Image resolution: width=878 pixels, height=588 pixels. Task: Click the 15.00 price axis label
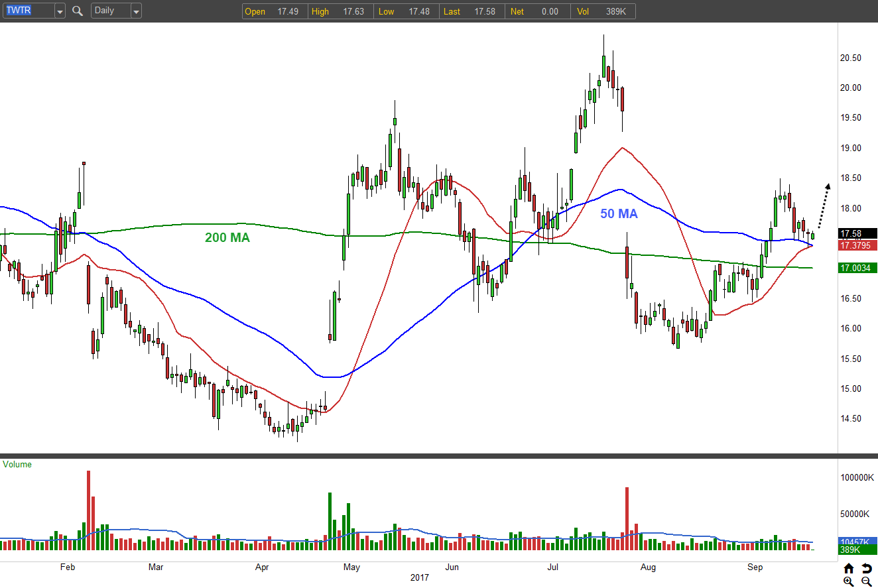click(x=851, y=389)
